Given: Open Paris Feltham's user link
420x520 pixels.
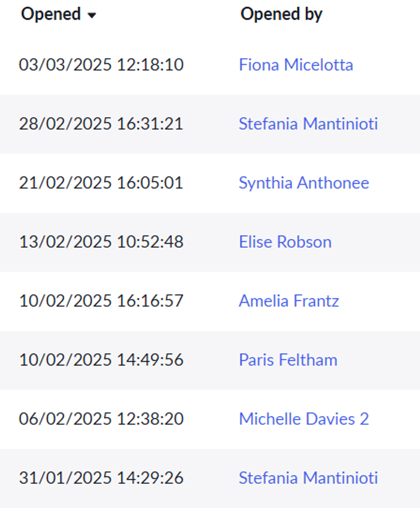Looking at the screenshot, I should (x=288, y=360).
